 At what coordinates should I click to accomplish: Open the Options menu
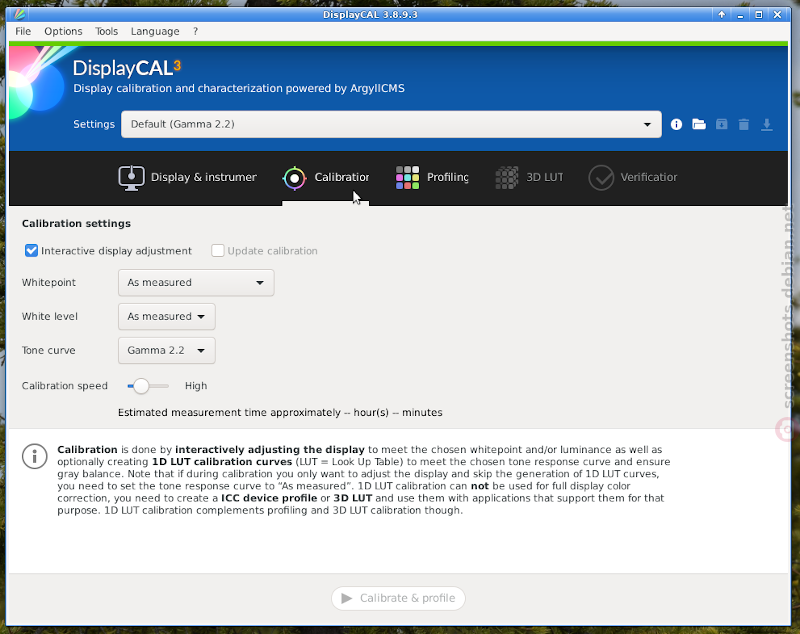[63, 31]
